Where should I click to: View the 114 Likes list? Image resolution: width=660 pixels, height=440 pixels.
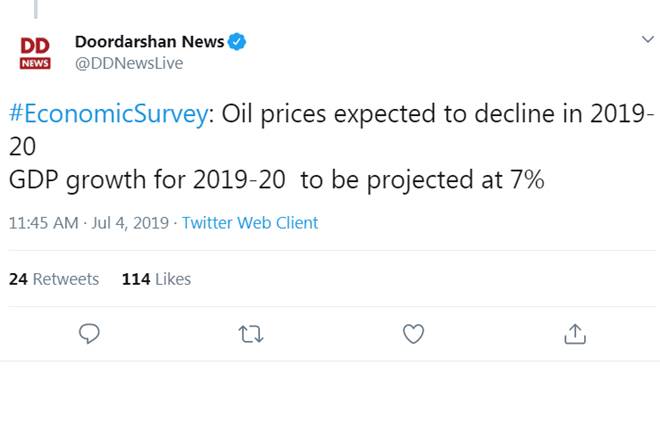[x=156, y=279]
